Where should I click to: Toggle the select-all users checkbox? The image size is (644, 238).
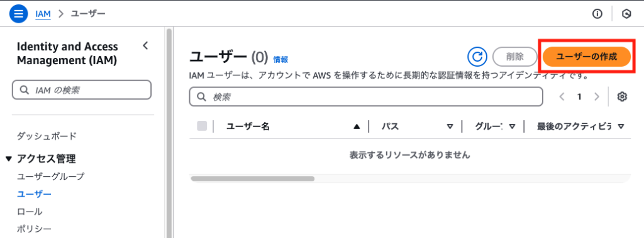(202, 126)
